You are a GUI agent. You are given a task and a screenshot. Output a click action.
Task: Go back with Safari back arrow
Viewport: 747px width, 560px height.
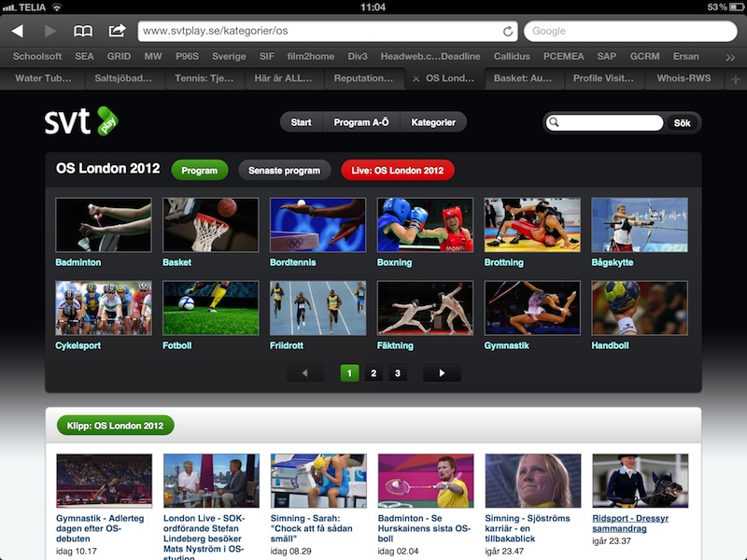pos(18,31)
